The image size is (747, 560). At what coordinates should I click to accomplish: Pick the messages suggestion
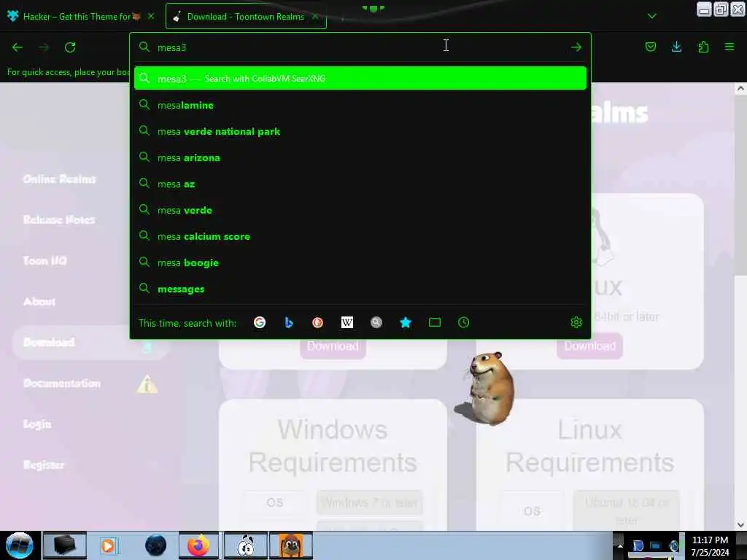(360, 289)
